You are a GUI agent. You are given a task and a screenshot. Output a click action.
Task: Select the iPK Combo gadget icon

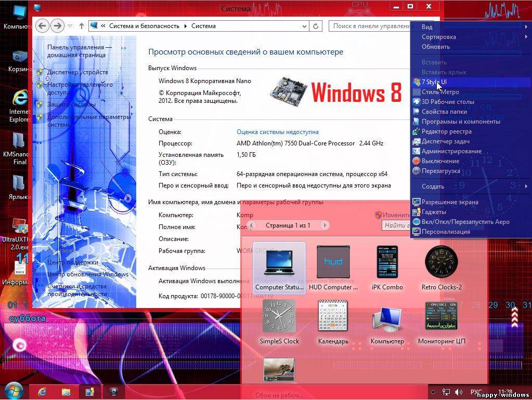tap(387, 262)
